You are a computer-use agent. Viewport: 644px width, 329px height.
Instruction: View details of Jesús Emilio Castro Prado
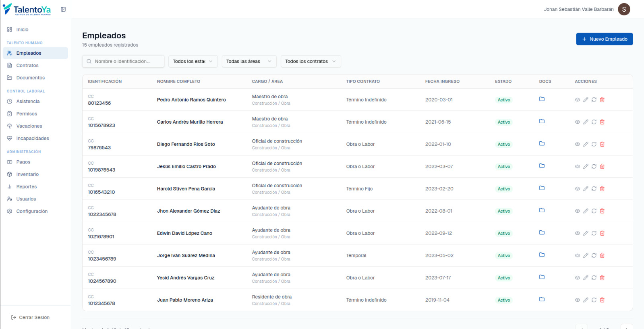tap(577, 166)
